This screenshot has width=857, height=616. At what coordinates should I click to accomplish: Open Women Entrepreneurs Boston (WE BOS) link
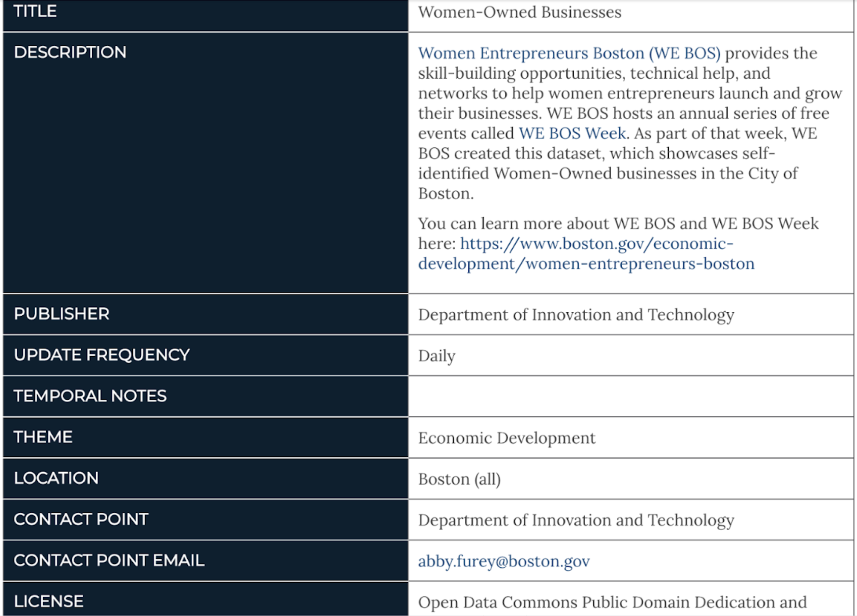569,53
